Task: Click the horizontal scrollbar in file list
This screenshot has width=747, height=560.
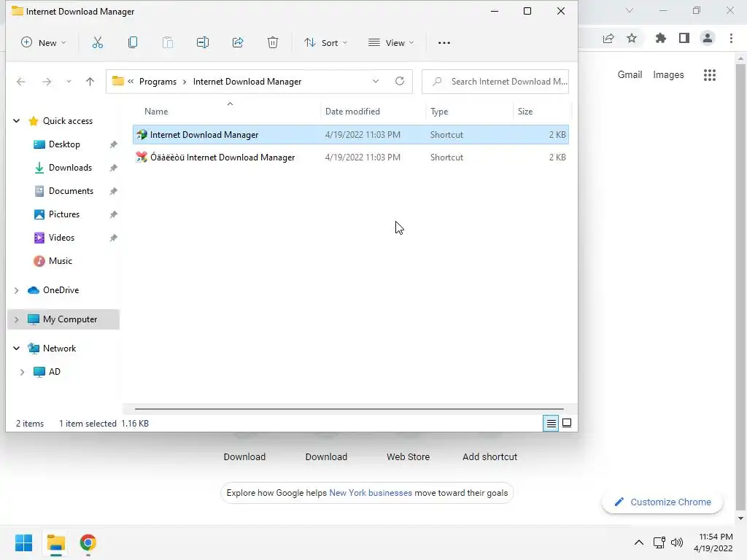Action: point(349,408)
